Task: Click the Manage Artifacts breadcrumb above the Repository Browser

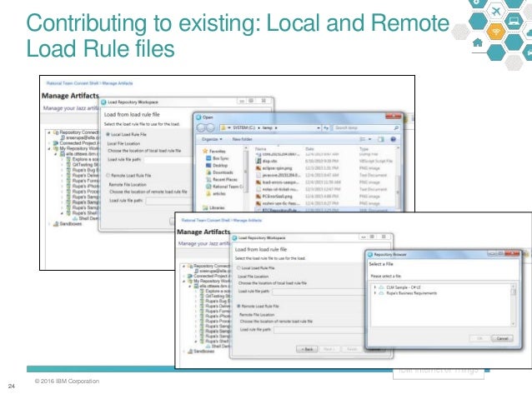Action: (x=248, y=220)
